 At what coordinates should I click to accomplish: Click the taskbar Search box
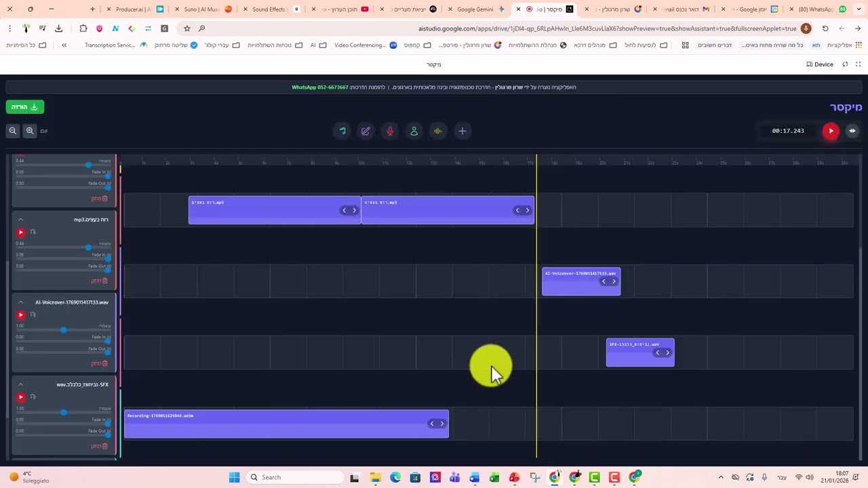[295, 477]
